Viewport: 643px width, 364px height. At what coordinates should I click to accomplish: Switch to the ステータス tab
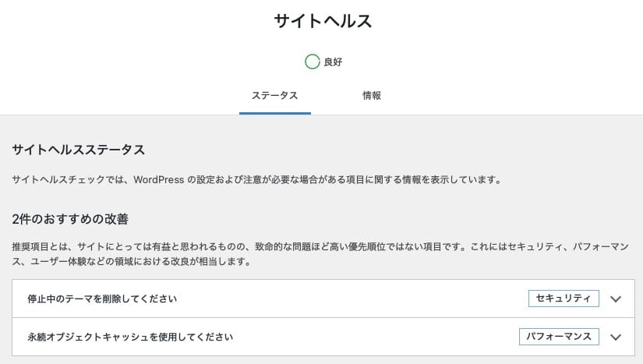[274, 96]
